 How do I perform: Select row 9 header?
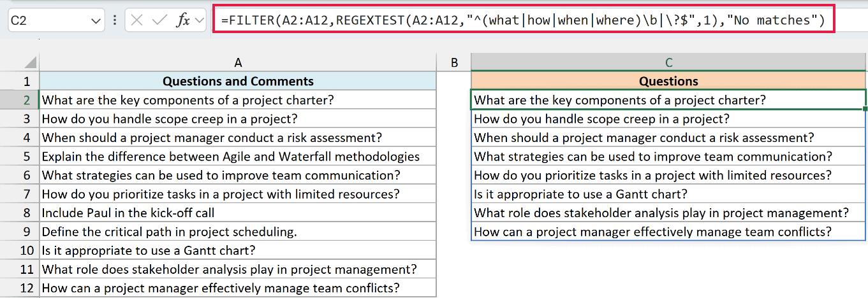tap(20, 232)
